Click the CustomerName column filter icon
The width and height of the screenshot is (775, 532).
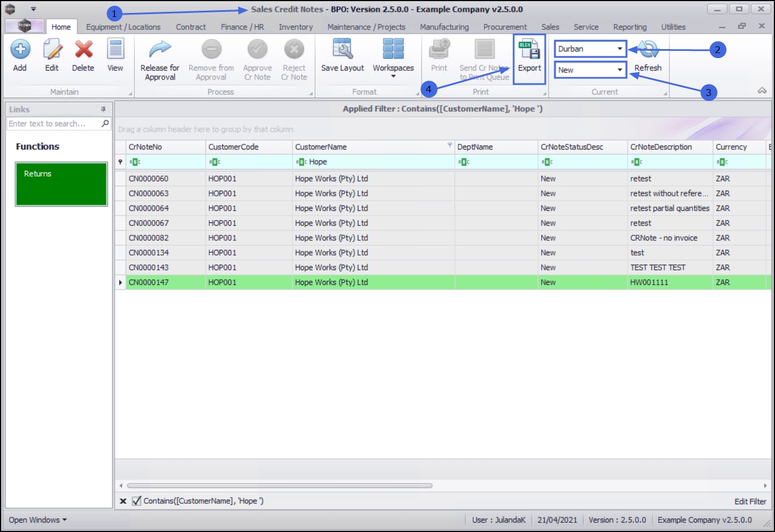(x=450, y=145)
